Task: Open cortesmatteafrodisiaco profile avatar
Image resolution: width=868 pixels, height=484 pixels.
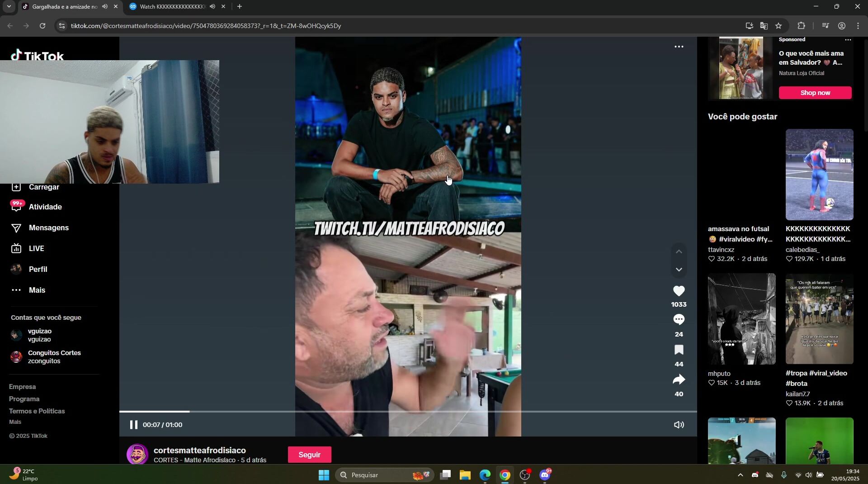Action: 137,454
